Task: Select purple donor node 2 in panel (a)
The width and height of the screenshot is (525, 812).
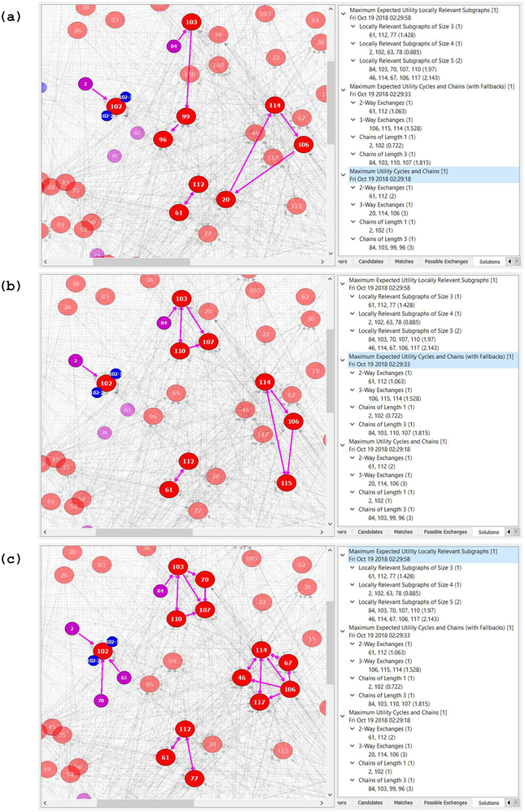Action: pyautogui.click(x=85, y=84)
